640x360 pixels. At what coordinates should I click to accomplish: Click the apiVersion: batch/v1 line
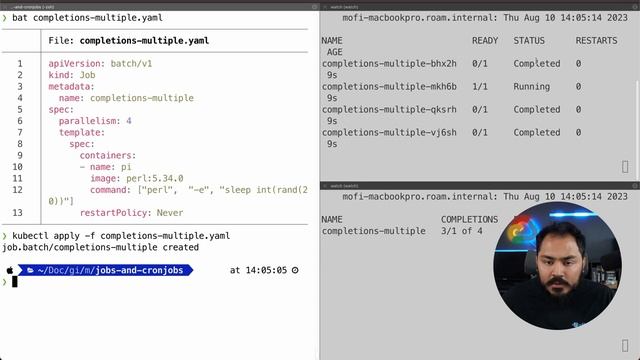click(x=100, y=64)
